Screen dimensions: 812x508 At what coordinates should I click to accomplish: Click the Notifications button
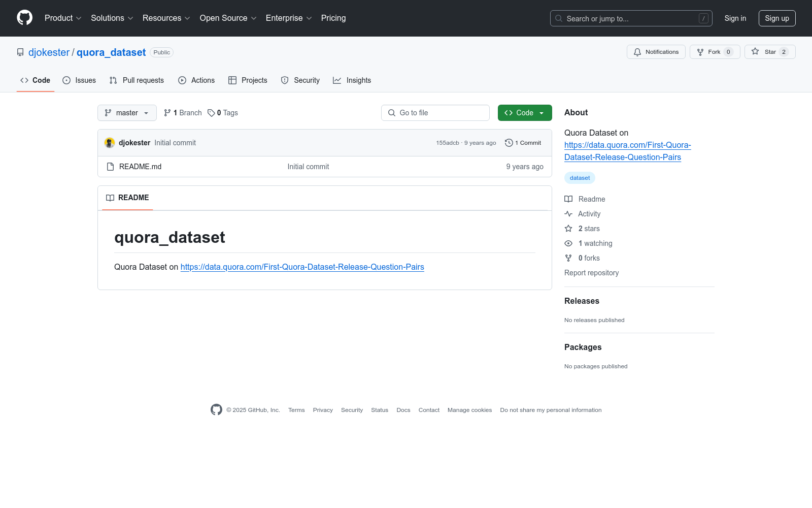click(x=656, y=52)
